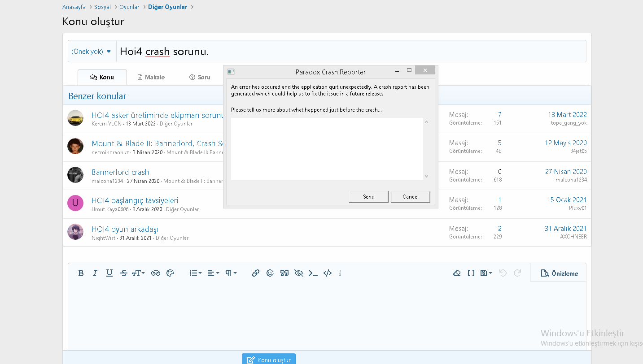The height and width of the screenshot is (364, 643).
Task: Open thread 'HOI4 oyun arkadaşı'
Action: click(x=125, y=229)
